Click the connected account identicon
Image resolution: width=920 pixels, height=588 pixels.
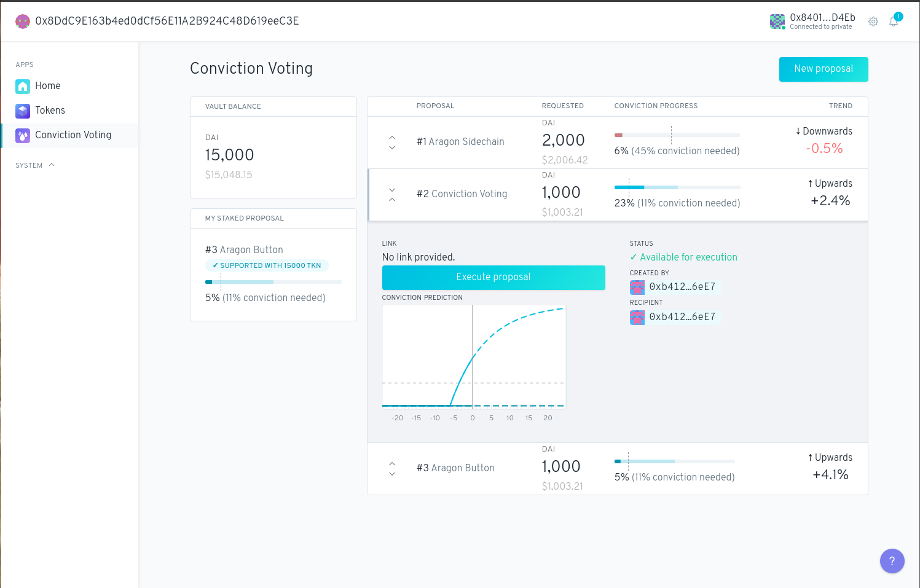(777, 22)
